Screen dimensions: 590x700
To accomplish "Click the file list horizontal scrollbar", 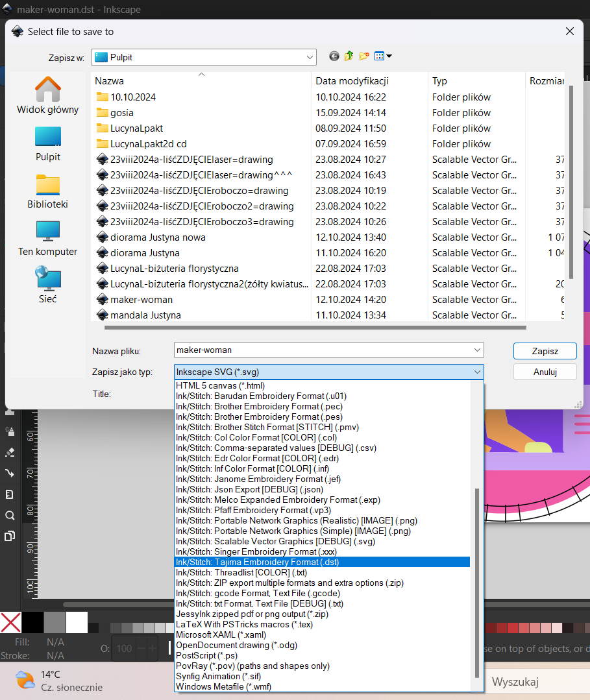I will (315, 328).
